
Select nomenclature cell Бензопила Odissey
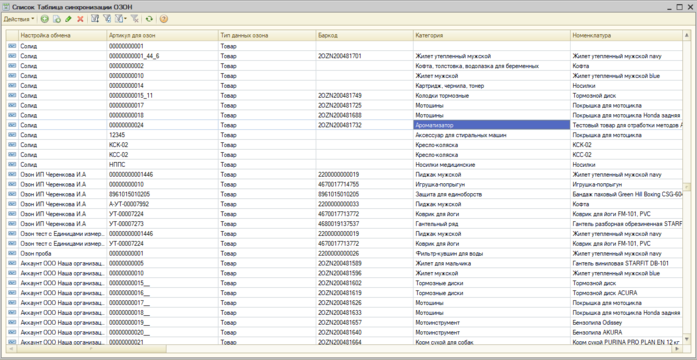[626, 322]
